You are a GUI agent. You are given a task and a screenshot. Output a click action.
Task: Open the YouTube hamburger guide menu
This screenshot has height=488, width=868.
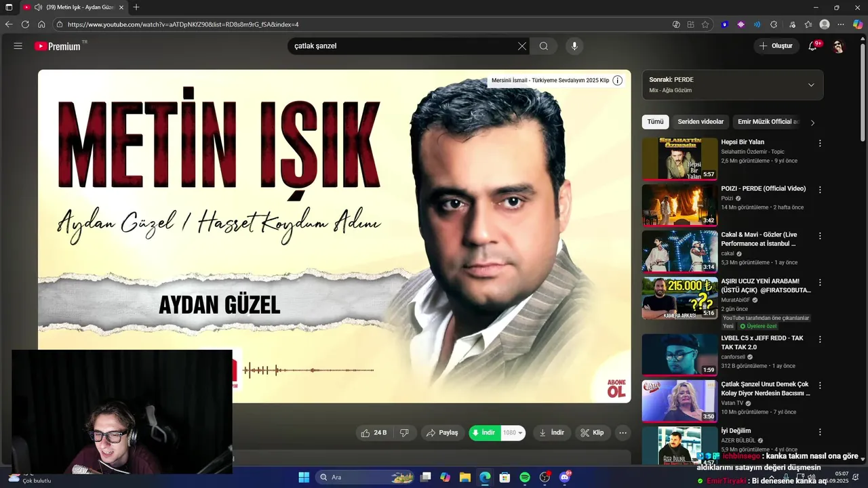coord(18,46)
